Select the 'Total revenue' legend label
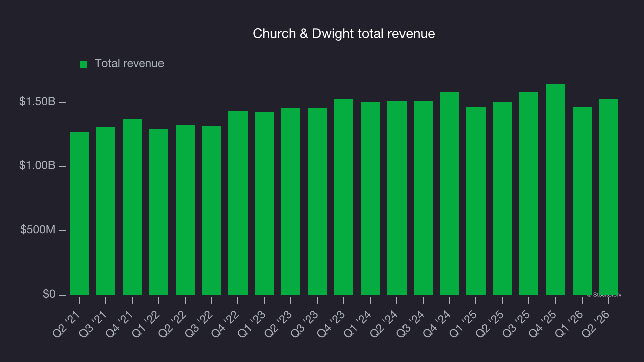The height and width of the screenshot is (362, 644). (x=129, y=64)
